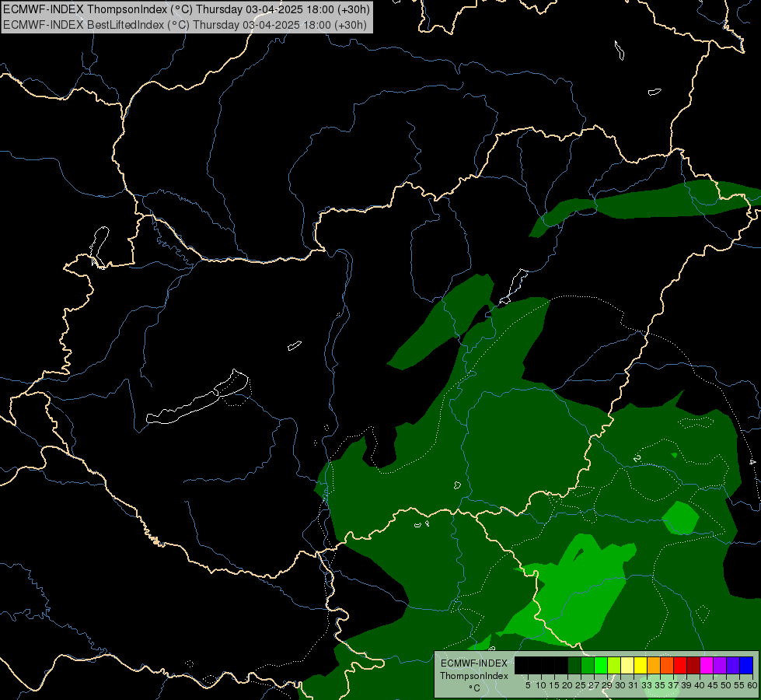Select the pale yellow 30–31 legend swatch
Image resolution: width=761 pixels, height=700 pixels.
point(627,665)
